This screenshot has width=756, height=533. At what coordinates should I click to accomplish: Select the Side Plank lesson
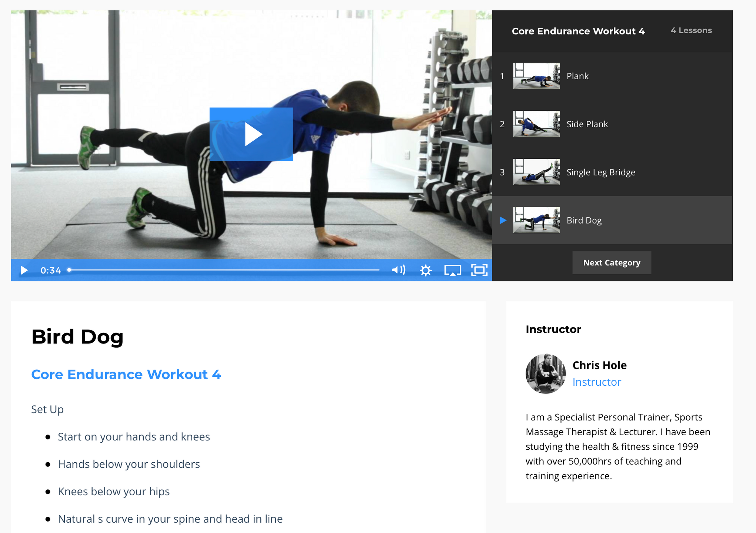coord(612,124)
